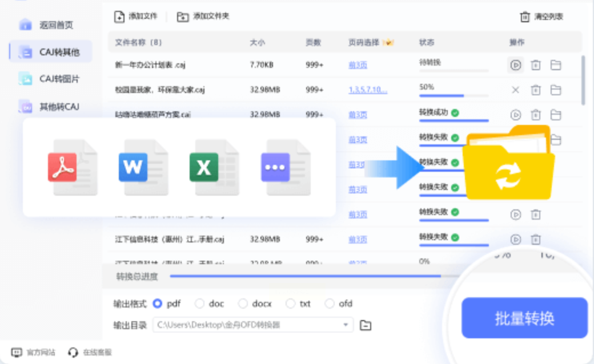Switch to the CAJ转图片 sidebar mode
This screenshot has width=594, height=364.
coord(49,79)
